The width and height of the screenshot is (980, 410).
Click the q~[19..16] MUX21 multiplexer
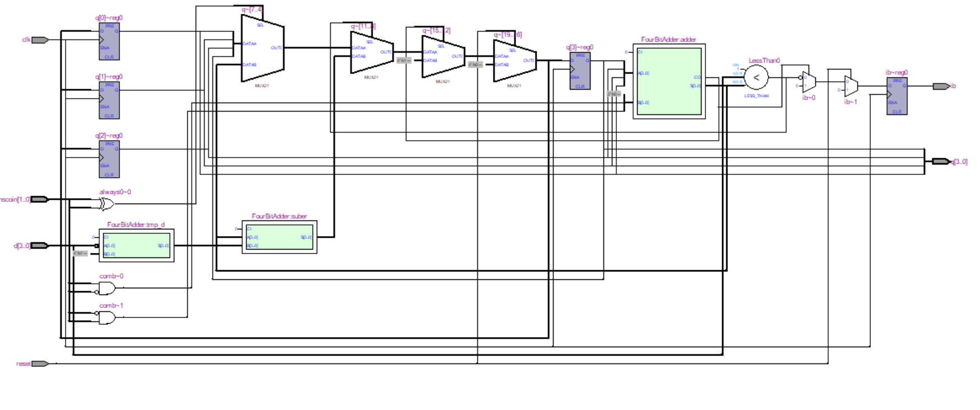coord(514,61)
